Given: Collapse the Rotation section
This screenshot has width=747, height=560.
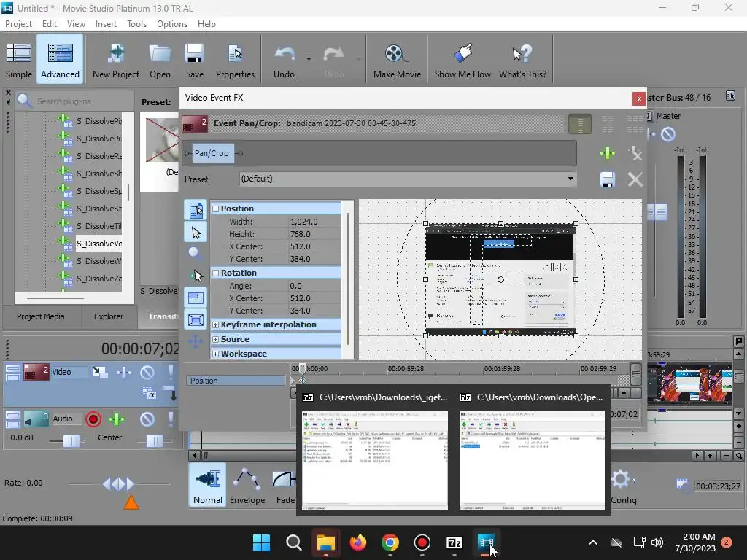Looking at the screenshot, I should [216, 273].
